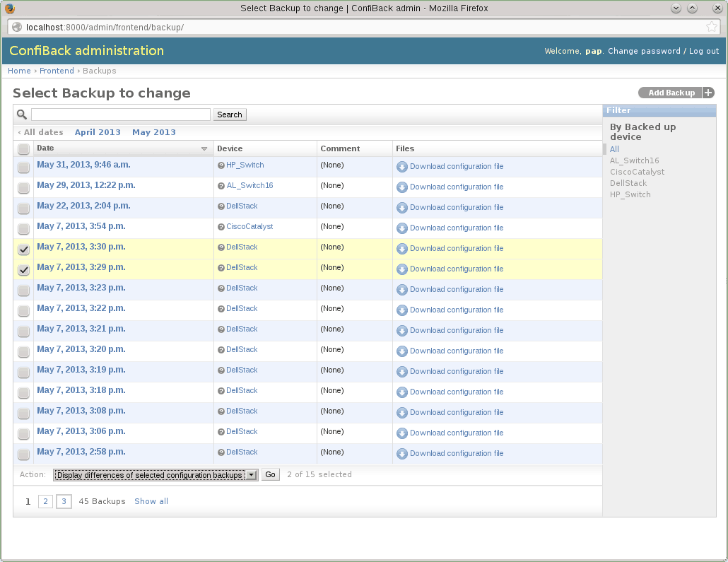Click download icon for 3:21 p.m. backup
Viewport: 728px width, 562px height.
[x=402, y=330]
